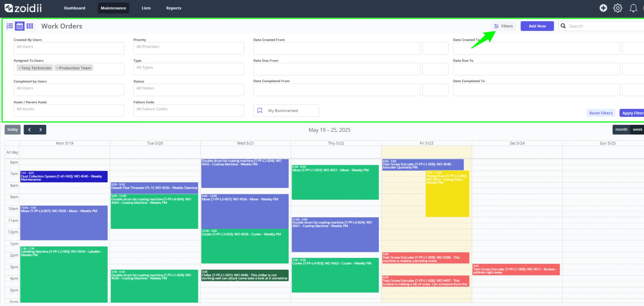Screen dimensions: 644x306
Task: Click Search input field
Action: pyautogui.click(x=605, y=26)
